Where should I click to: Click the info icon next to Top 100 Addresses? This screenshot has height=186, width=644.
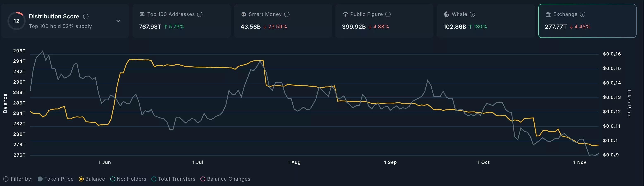point(200,14)
